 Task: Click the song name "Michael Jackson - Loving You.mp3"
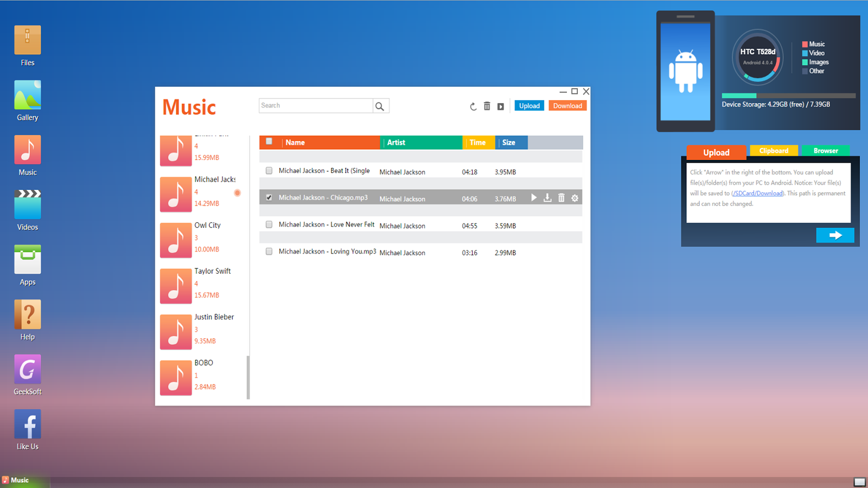[x=328, y=252]
